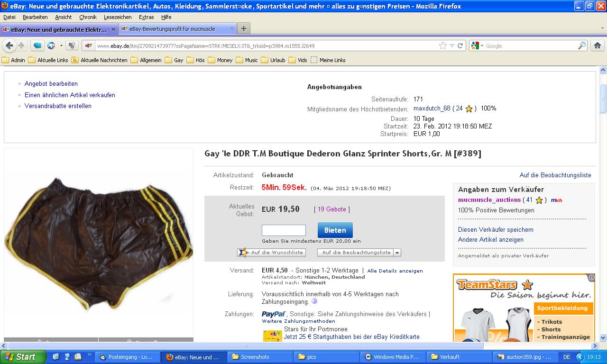Reload the page with the refresh icon
Screen dimensions: 607x364
click(460, 46)
